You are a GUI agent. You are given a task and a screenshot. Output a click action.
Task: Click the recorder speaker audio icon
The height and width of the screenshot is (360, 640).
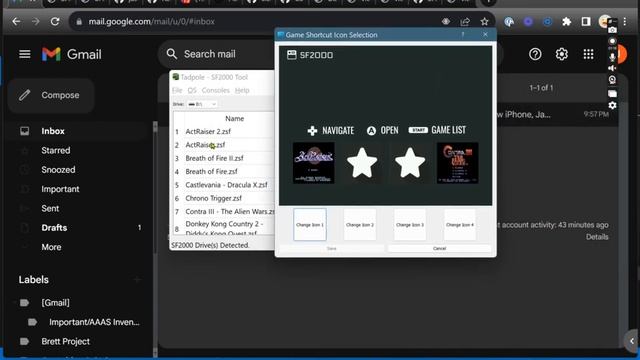pyautogui.click(x=612, y=68)
